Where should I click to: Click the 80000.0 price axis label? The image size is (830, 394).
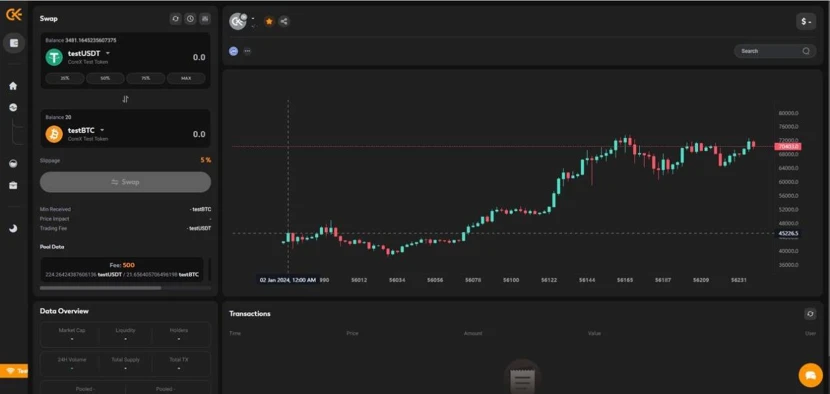click(x=789, y=113)
